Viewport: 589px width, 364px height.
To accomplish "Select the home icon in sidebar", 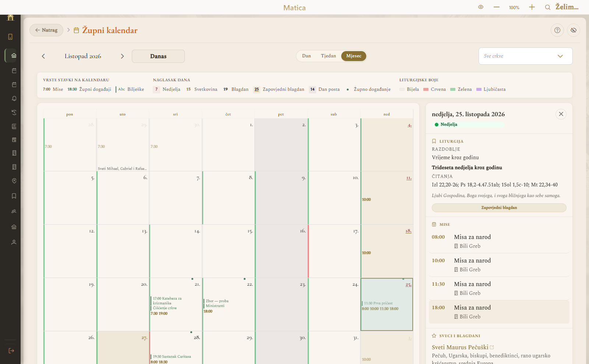I will point(14,56).
